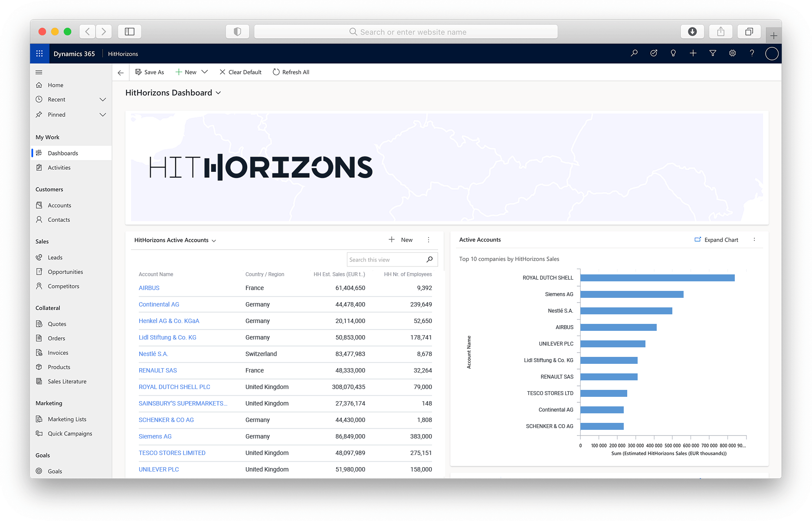
Task: Click New in the dashboard command bar
Action: coord(186,72)
